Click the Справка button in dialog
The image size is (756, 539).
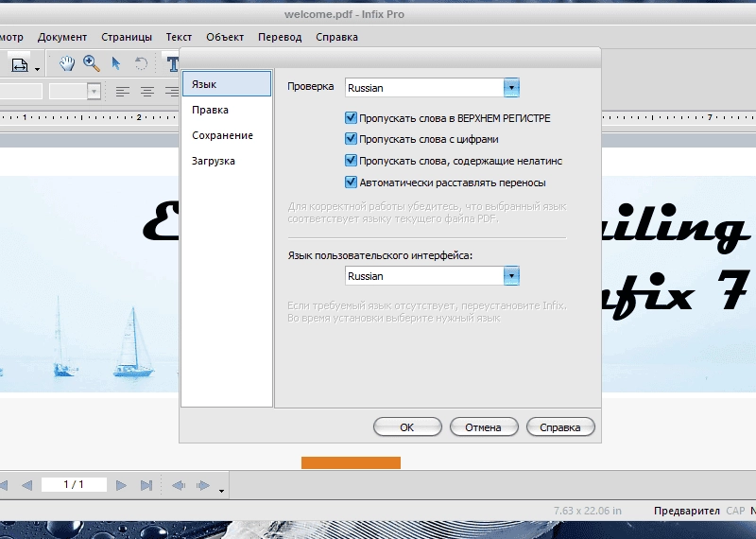(x=560, y=427)
